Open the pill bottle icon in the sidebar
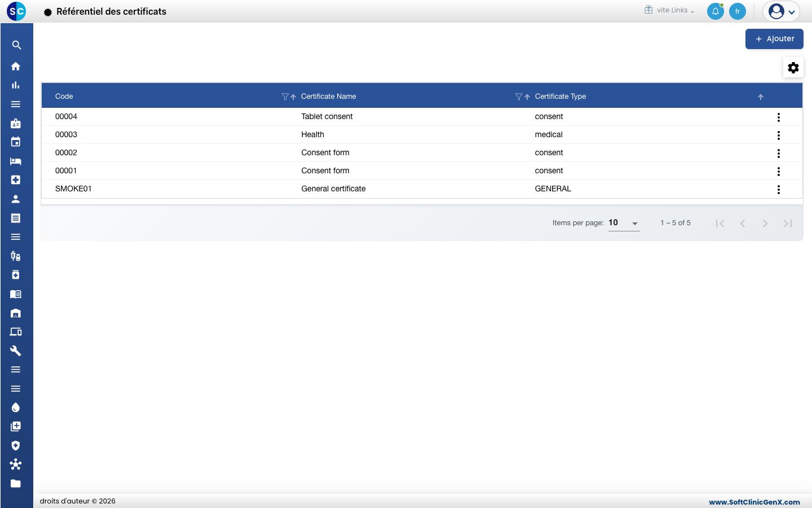The width and height of the screenshot is (812, 508). [x=16, y=275]
